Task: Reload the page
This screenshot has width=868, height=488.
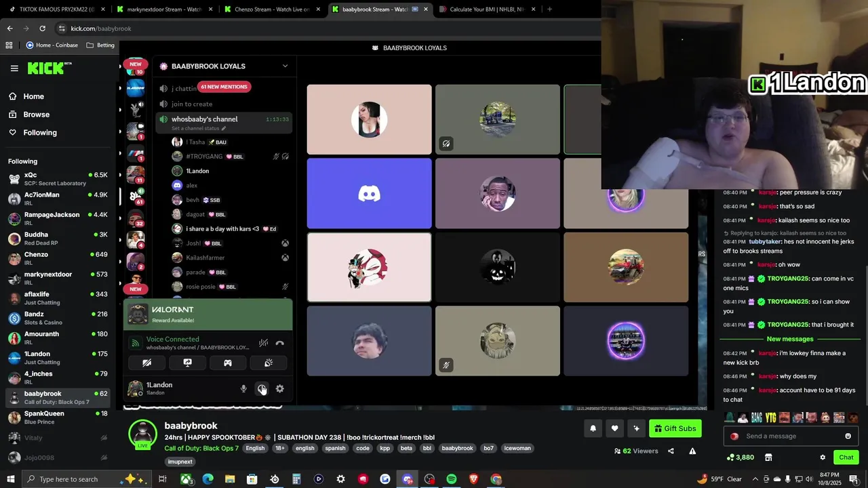Action: [x=42, y=28]
